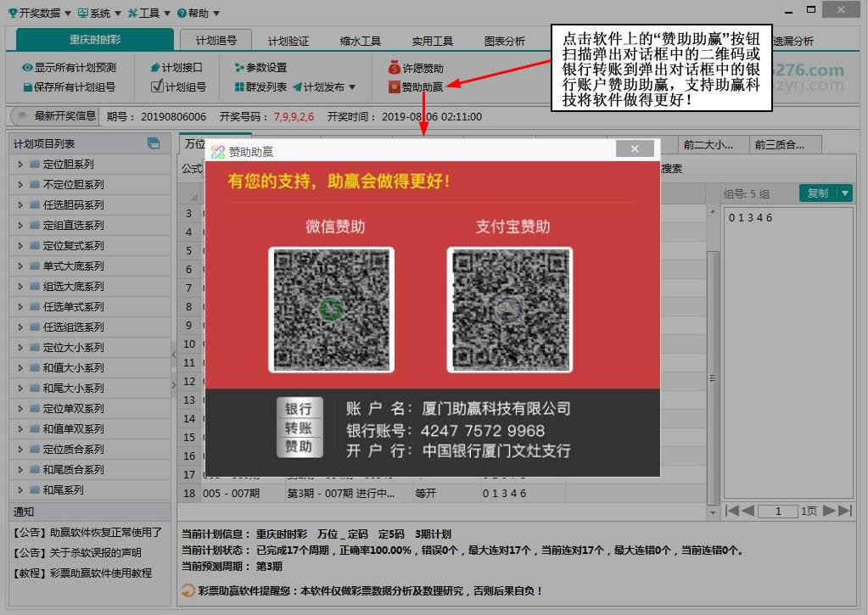Go to first page of group numbers
This screenshot has width=868, height=615.
click(731, 511)
